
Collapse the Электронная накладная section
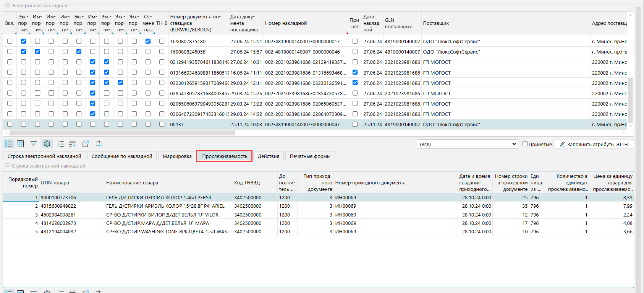click(x=7, y=5)
